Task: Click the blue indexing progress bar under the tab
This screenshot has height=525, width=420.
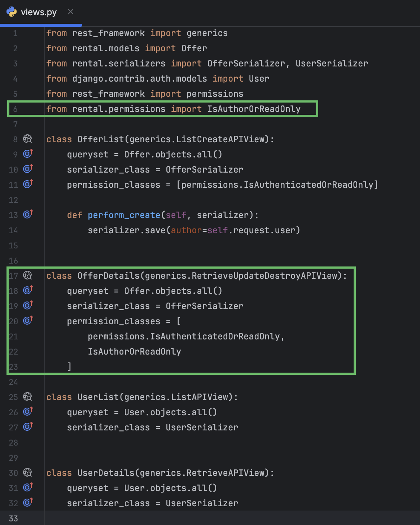Action: 41,25
